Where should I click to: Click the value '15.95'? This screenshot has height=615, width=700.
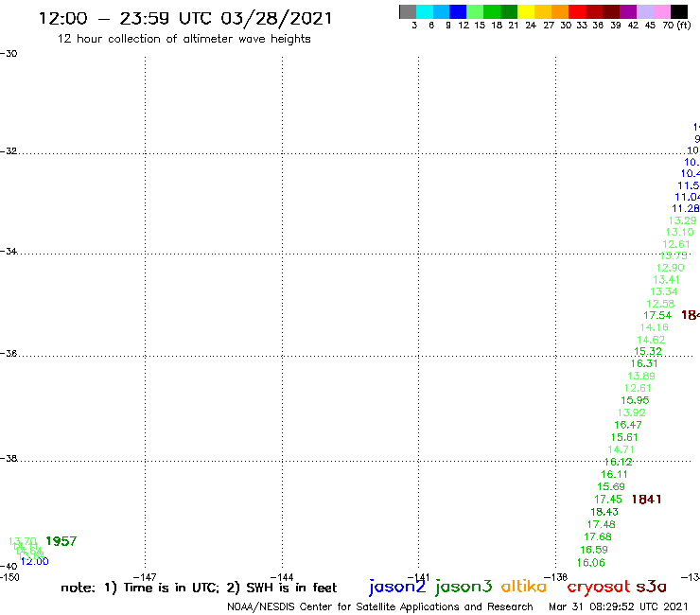[x=635, y=400]
